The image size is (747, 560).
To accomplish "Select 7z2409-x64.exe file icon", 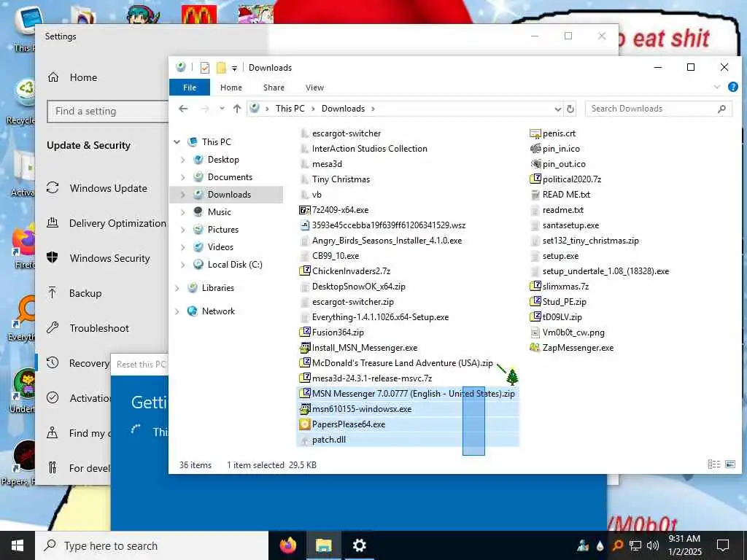I will point(304,210).
